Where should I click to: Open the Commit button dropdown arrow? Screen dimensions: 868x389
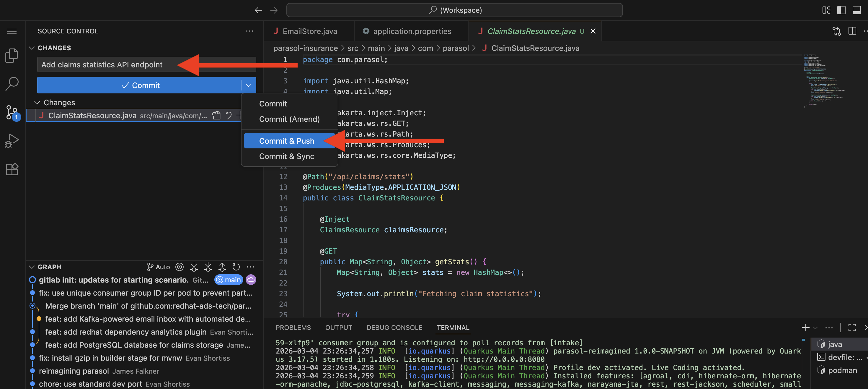pyautogui.click(x=249, y=85)
